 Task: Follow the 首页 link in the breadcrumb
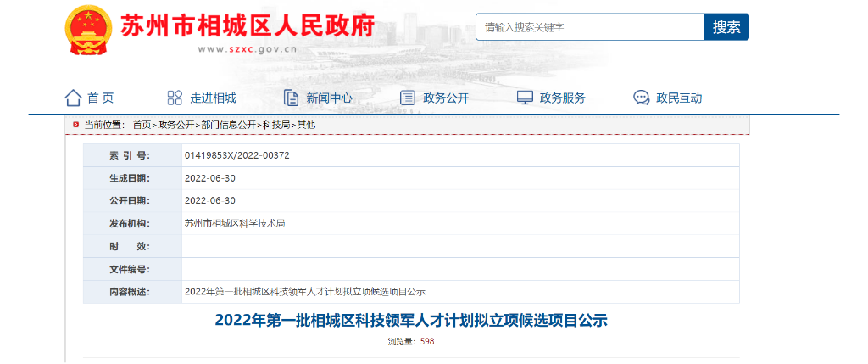coord(142,125)
